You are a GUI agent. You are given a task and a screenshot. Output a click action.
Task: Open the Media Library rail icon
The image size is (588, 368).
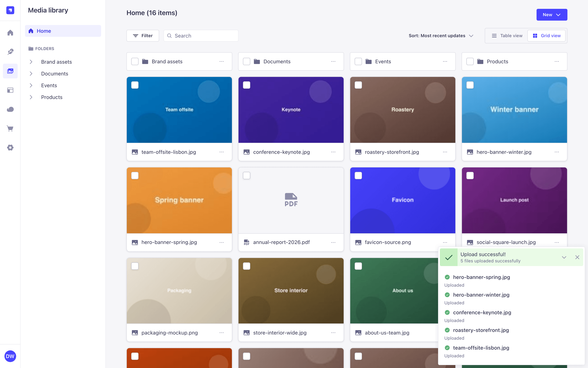(10, 71)
